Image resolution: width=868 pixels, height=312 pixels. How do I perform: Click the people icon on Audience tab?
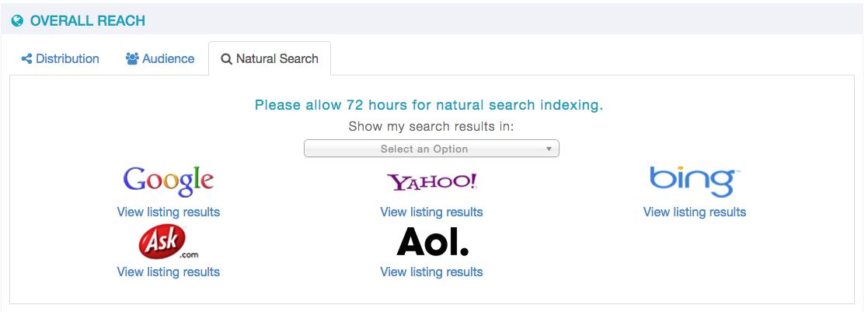point(132,58)
